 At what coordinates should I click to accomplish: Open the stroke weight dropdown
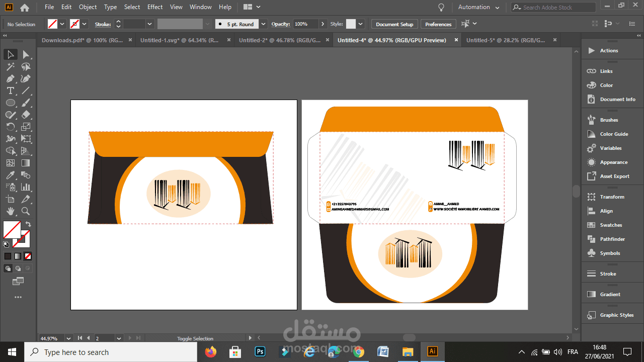150,24
